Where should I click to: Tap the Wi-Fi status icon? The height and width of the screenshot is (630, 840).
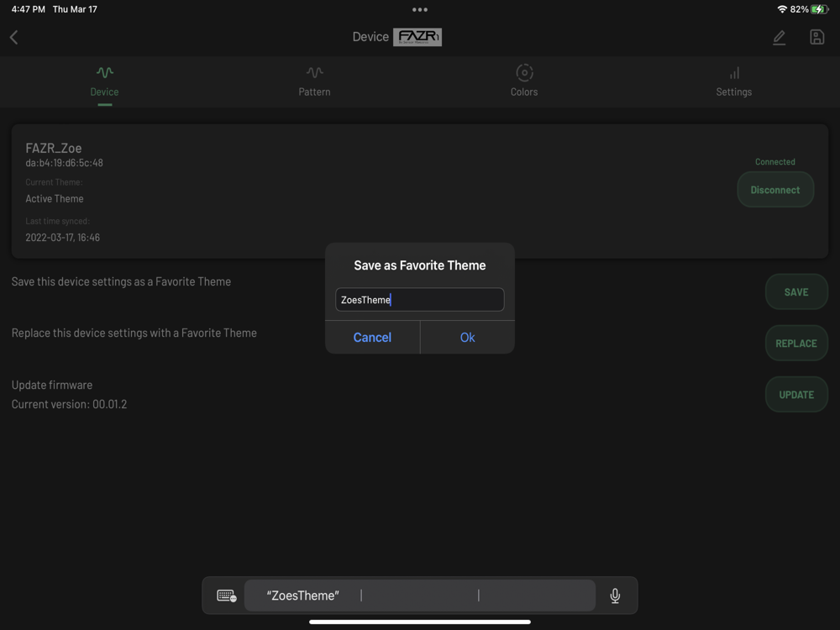click(782, 9)
